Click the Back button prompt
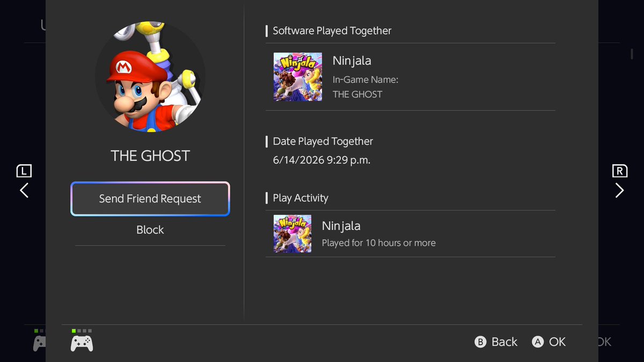The width and height of the screenshot is (644, 362). pyautogui.click(x=496, y=342)
